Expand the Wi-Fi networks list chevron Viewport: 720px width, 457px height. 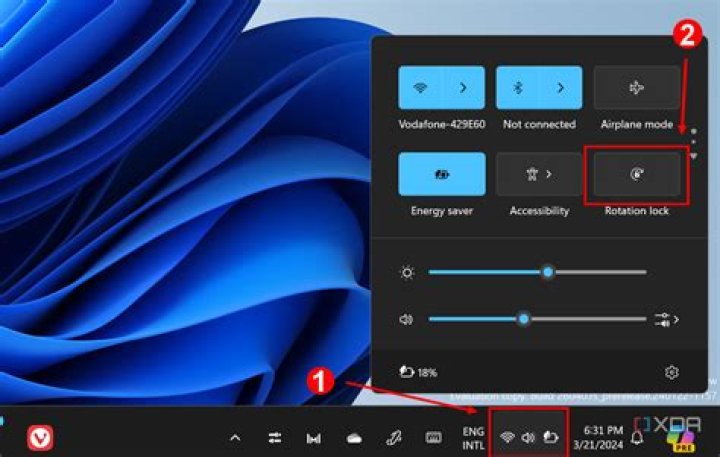[463, 88]
